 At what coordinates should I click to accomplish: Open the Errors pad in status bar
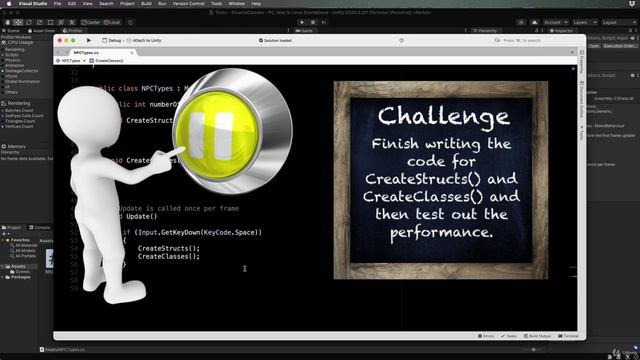[x=486, y=336]
